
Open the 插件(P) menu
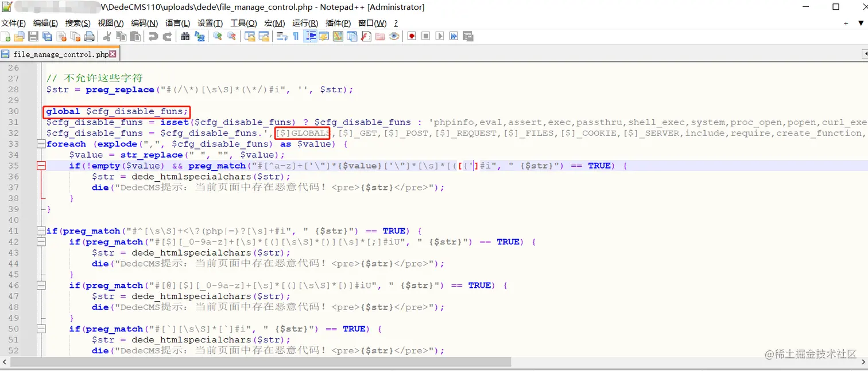(x=338, y=23)
